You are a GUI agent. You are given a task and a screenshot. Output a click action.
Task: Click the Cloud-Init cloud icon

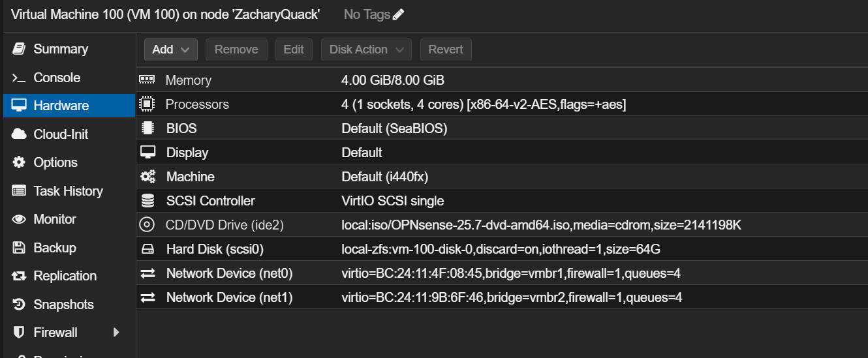[20, 134]
